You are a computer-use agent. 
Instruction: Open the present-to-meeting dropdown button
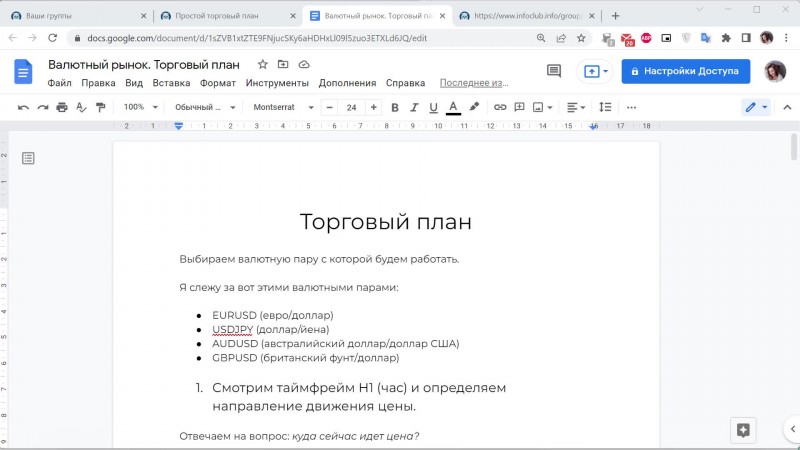(x=595, y=71)
